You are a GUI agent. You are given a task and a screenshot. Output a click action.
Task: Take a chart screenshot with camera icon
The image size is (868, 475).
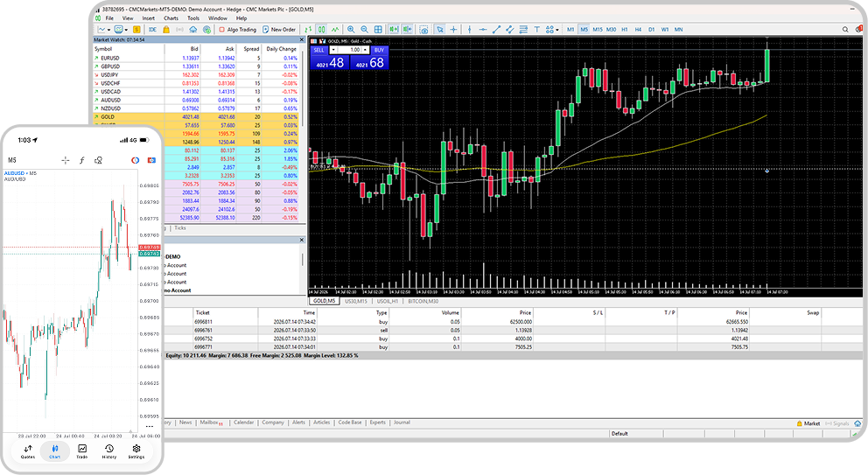pyautogui.click(x=424, y=30)
